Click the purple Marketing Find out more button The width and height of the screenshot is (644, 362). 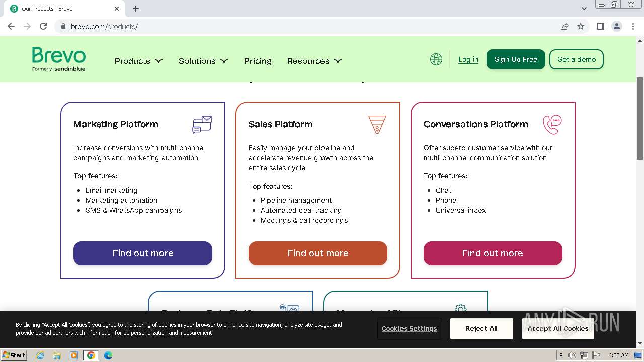pos(143,253)
